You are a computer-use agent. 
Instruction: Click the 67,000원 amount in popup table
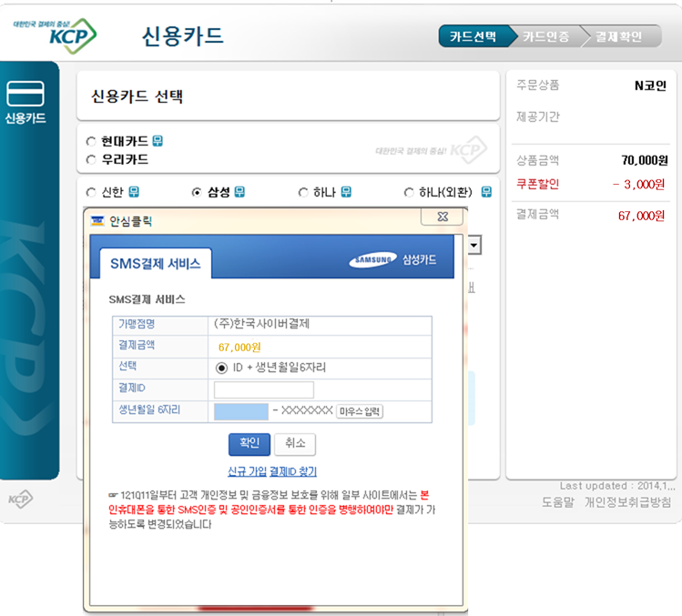pos(239,348)
